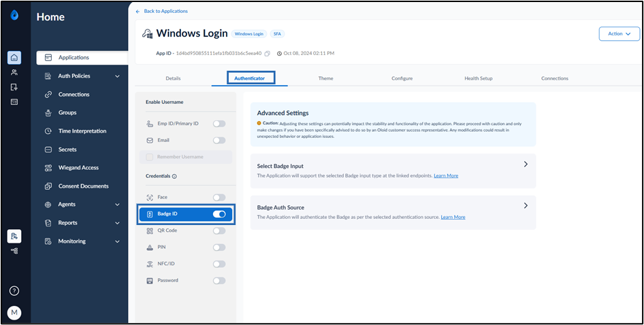Click the Time Interpretation clock icon
Image resolution: width=644 pixels, height=325 pixels.
48,131
